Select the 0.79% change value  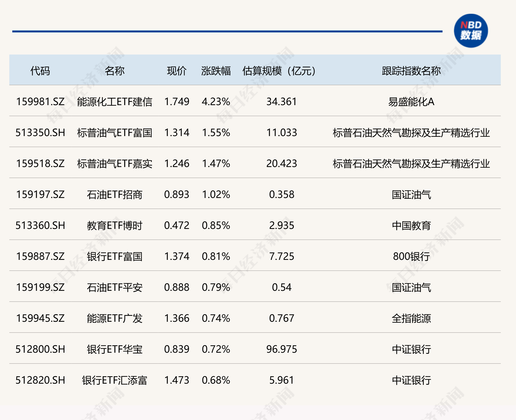click(216, 287)
